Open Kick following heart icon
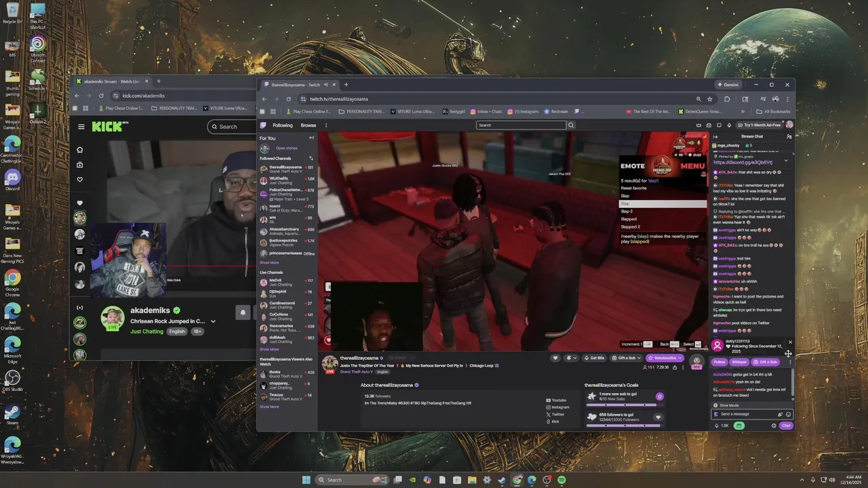This screenshot has height=488, width=868. pos(80,180)
